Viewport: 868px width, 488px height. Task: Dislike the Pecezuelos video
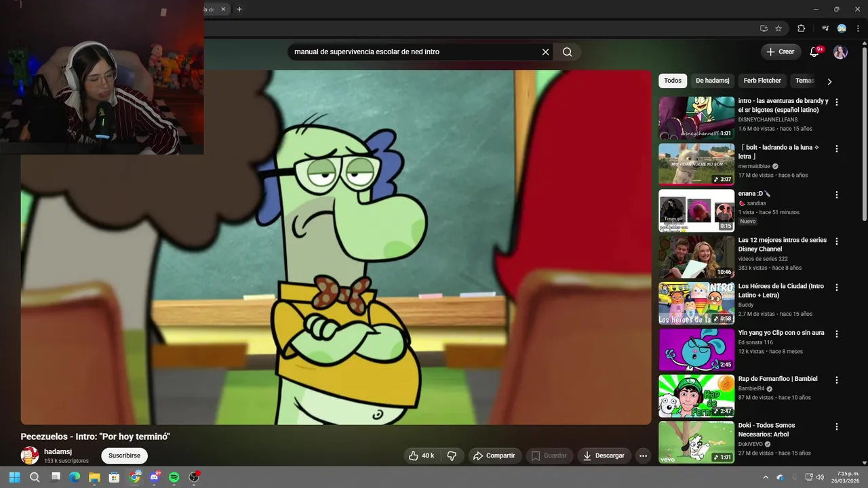[452, 455]
